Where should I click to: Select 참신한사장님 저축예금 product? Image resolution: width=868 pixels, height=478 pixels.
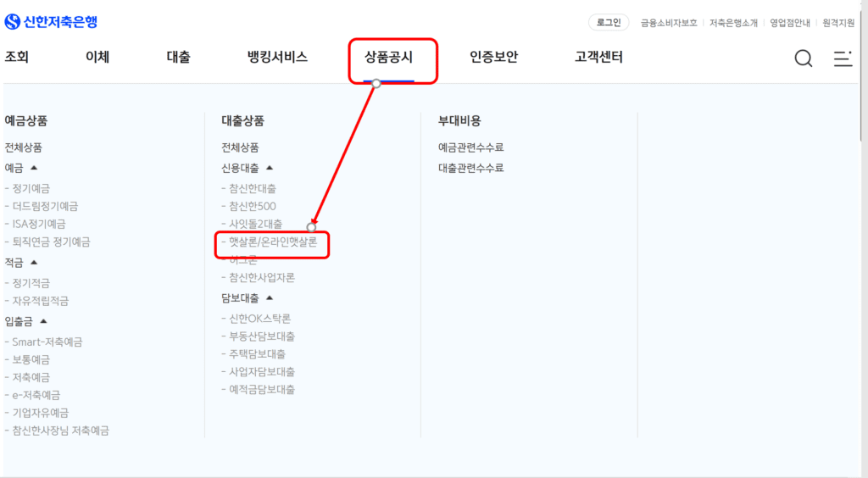click(x=57, y=431)
